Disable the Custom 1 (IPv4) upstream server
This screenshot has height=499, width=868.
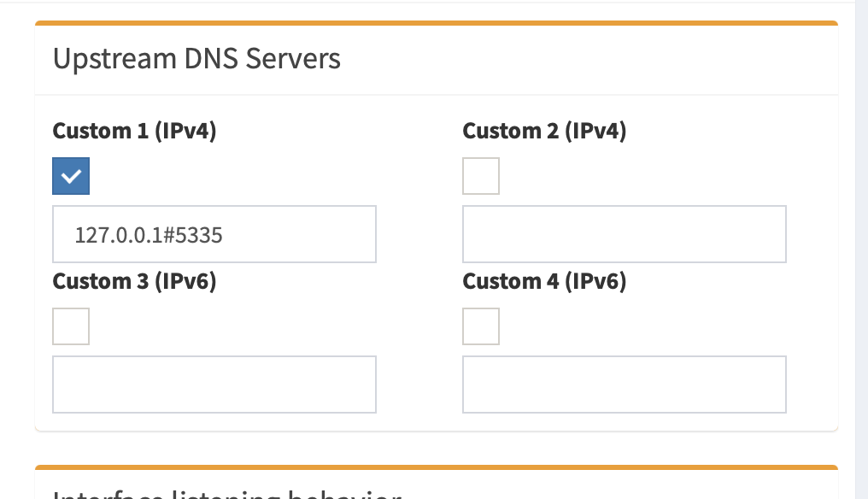coord(71,176)
